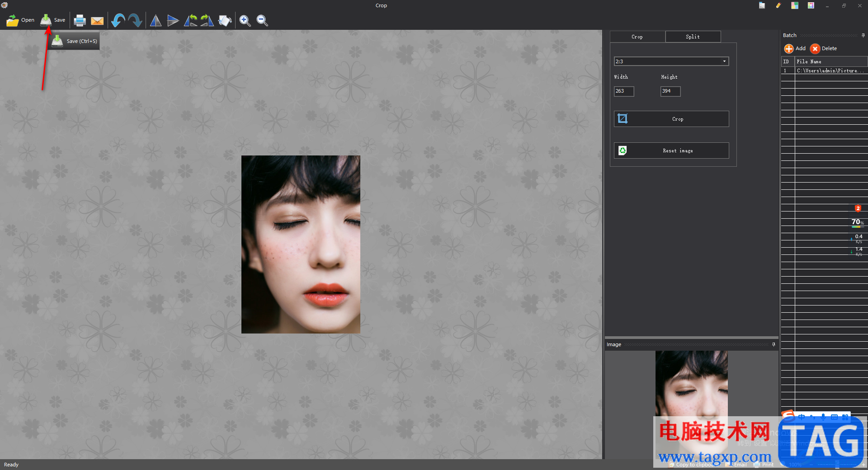Add a file to the Batch list
868x470 pixels.
(x=795, y=48)
